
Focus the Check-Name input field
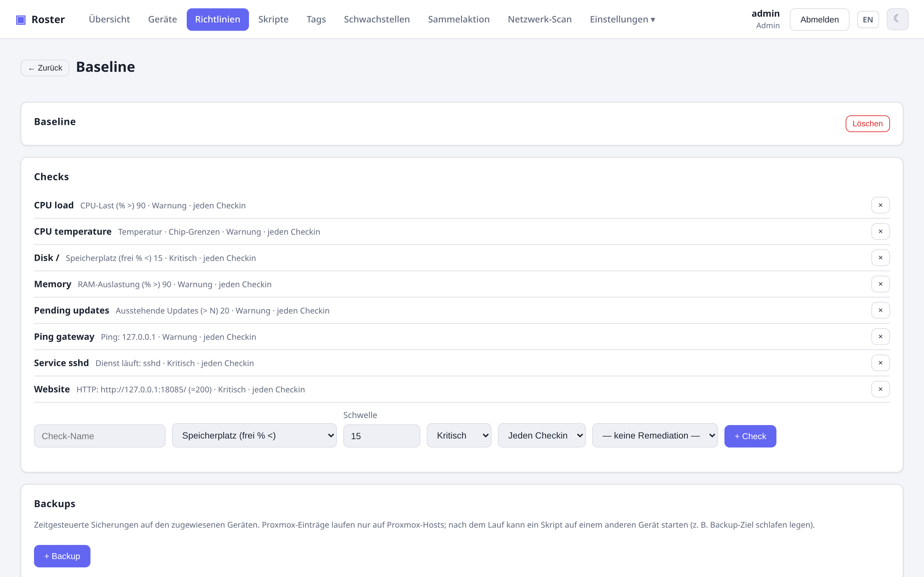pos(100,436)
